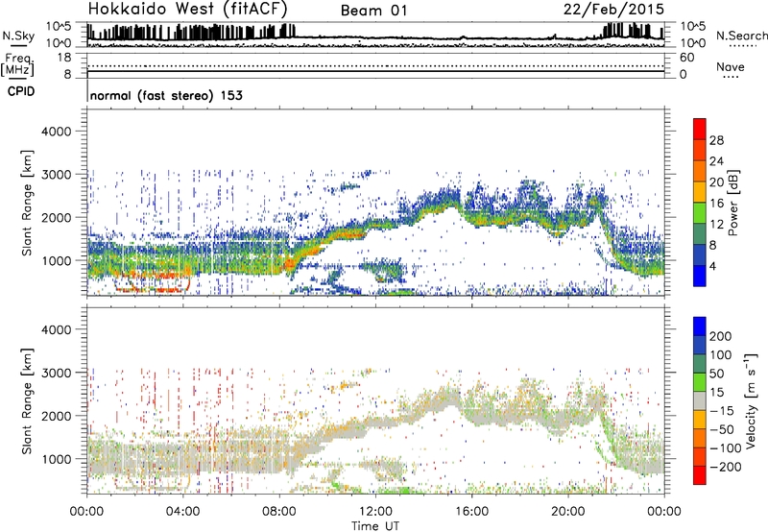The height and width of the screenshot is (532, 768).
Task: Click velocity panel 'Slant Range [km]' label
Action: tap(27, 401)
